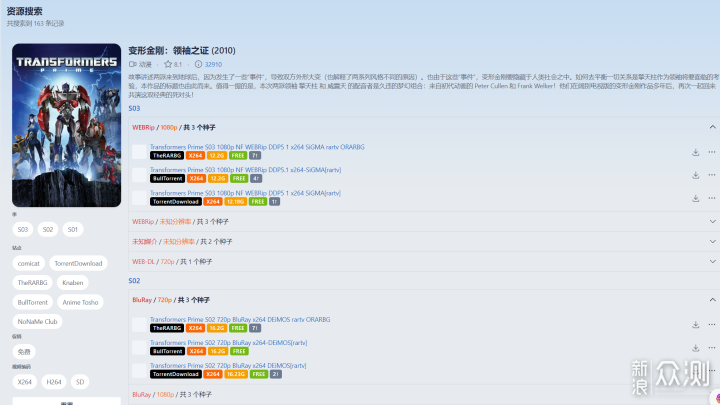
Task: Expand the BluRay 1080p group header
Action: [424, 394]
